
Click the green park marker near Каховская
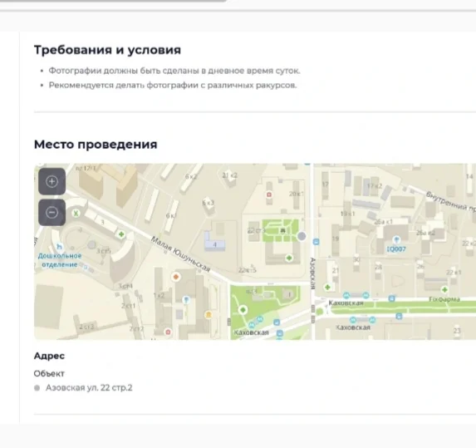(243, 310)
